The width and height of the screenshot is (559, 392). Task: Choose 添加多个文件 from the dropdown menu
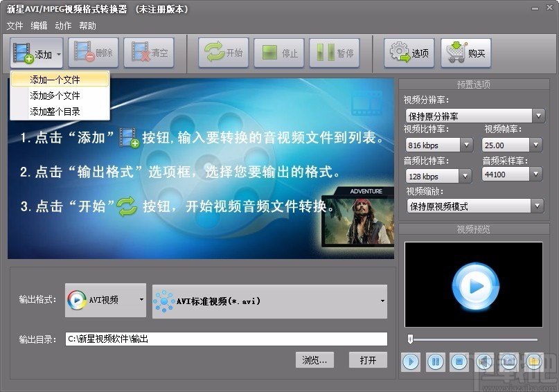click(x=60, y=96)
